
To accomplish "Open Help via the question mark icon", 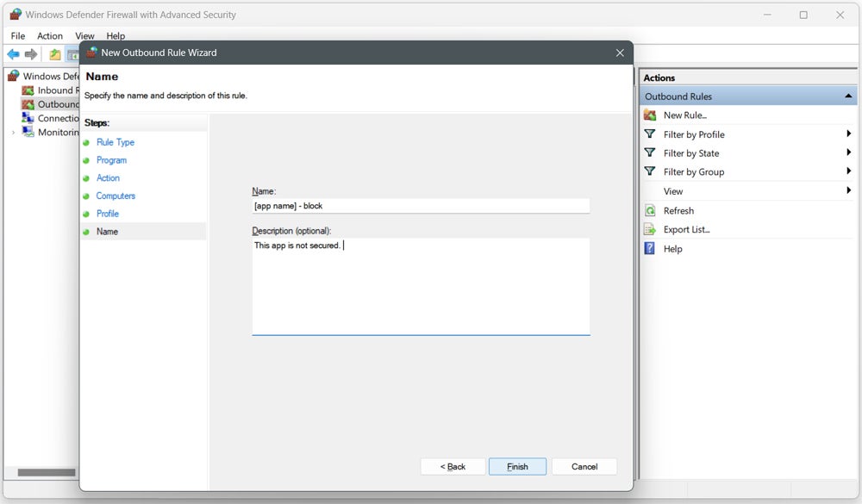I will (649, 248).
